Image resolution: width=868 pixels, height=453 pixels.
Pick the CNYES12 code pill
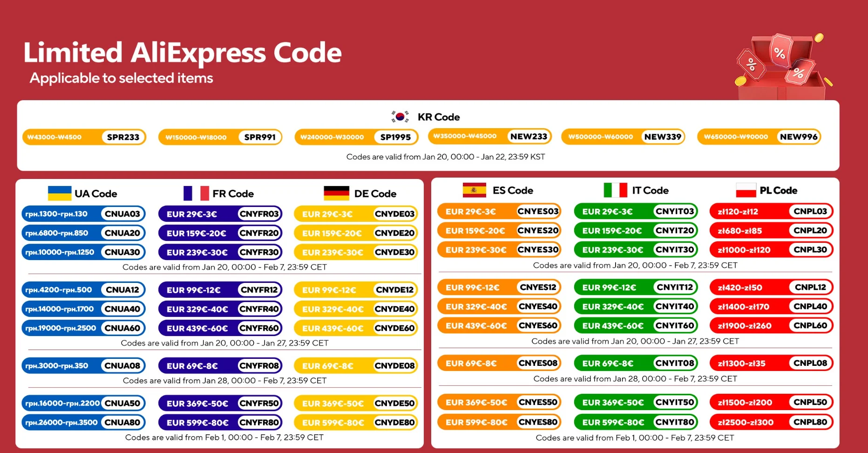[x=499, y=288]
